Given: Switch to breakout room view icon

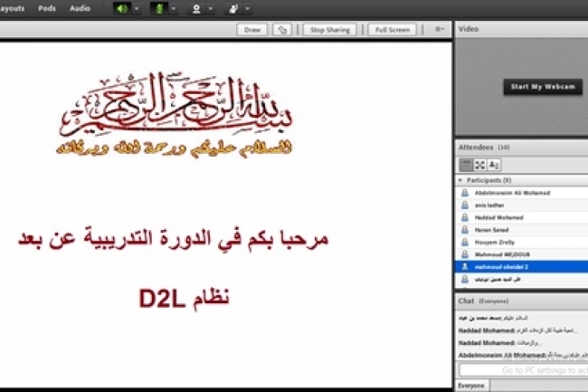Looking at the screenshot, I should point(479,165).
